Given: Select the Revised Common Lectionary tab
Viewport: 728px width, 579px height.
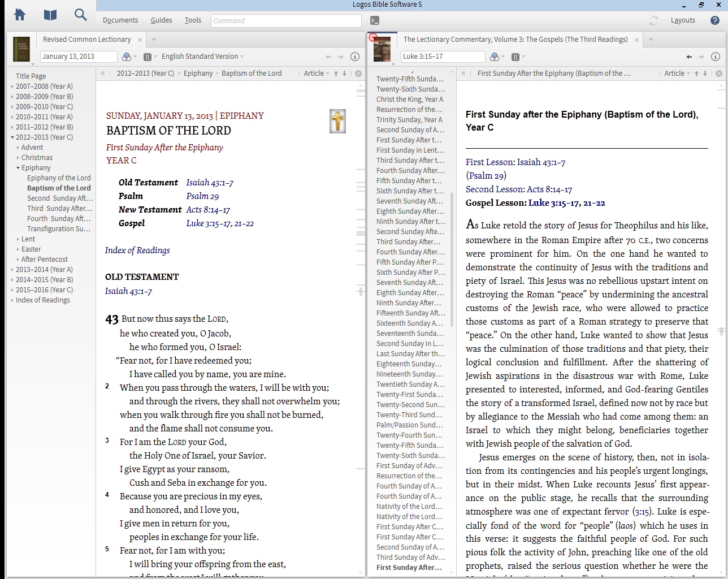Looking at the screenshot, I should [x=86, y=40].
